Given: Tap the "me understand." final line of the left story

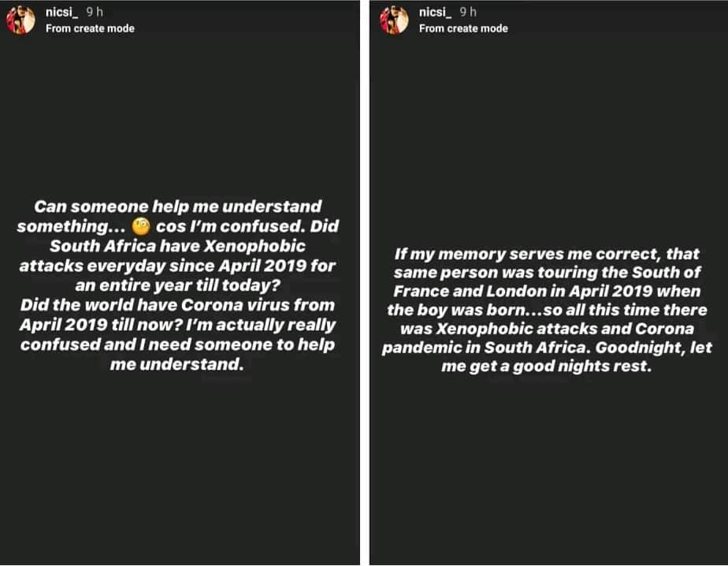Looking at the screenshot, I should [x=178, y=364].
